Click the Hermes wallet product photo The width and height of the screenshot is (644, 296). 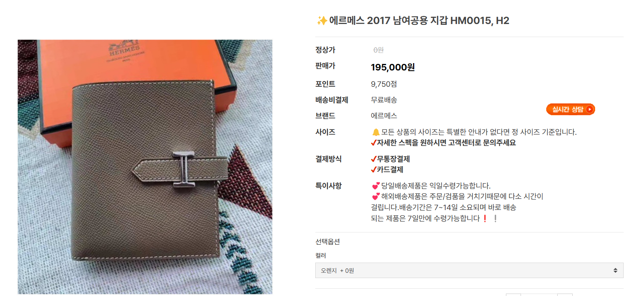point(145,167)
